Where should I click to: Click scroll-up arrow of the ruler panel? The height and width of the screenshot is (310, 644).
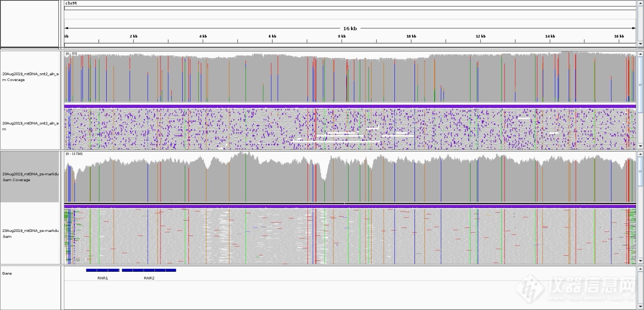[x=640, y=3]
